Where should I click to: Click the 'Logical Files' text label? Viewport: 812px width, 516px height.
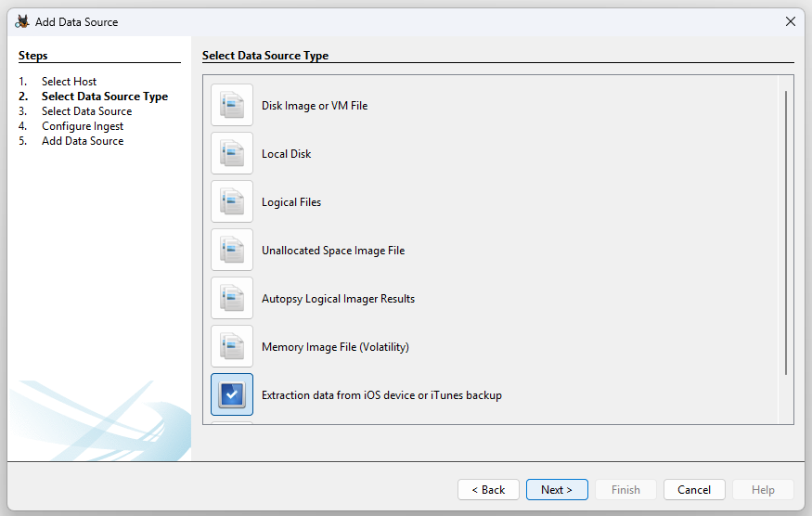(291, 202)
